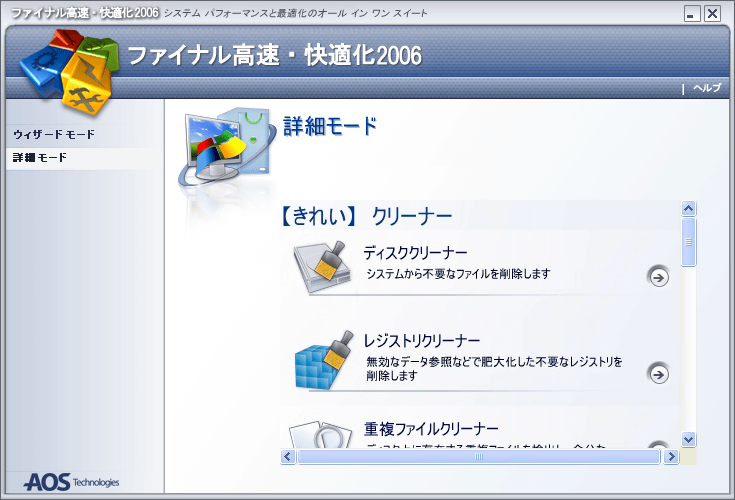This screenshot has width=735, height=500.
Task: Click the horizontal scrollbar left arrow
Action: 288,456
